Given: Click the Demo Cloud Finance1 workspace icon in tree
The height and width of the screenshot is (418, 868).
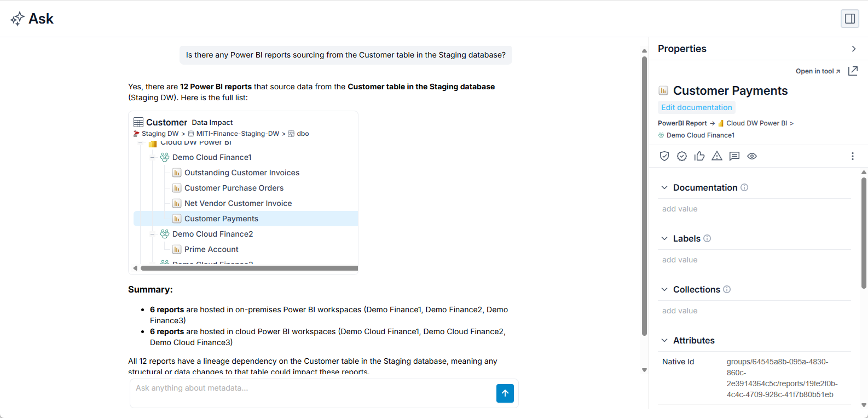Looking at the screenshot, I should [x=165, y=157].
